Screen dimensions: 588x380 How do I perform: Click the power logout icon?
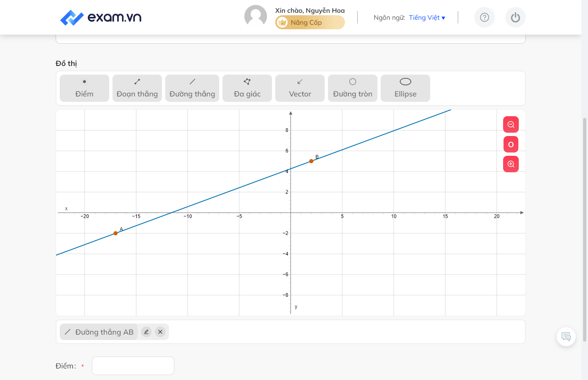515,17
